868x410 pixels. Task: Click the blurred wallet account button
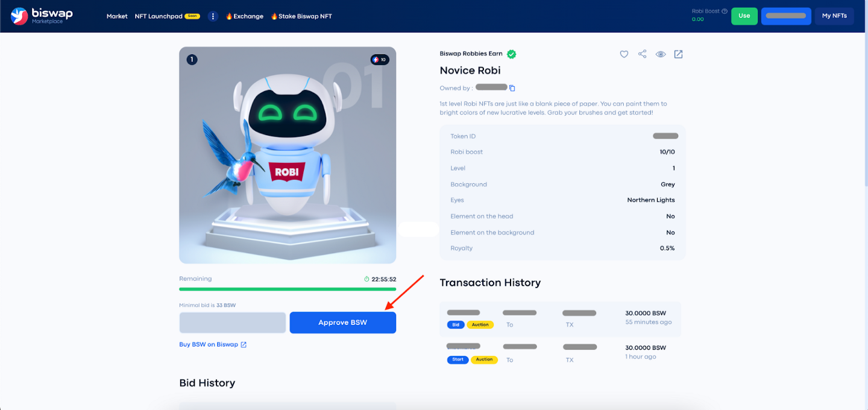tap(786, 16)
